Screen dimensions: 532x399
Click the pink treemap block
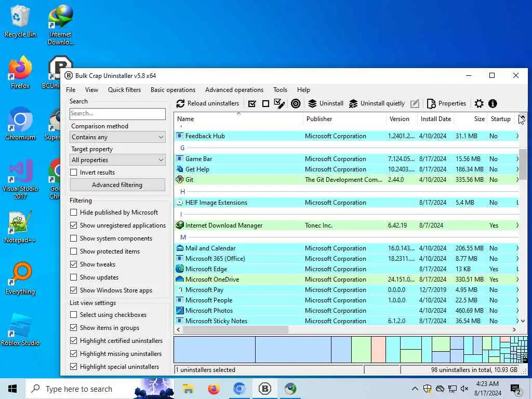pos(378,350)
